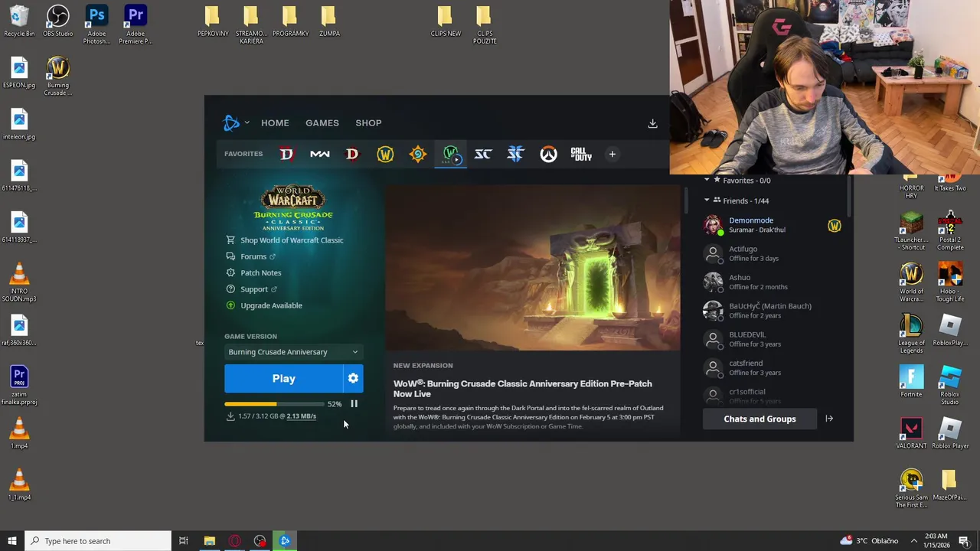980x551 pixels.
Task: Show hidden system tray icons
Action: tap(913, 541)
